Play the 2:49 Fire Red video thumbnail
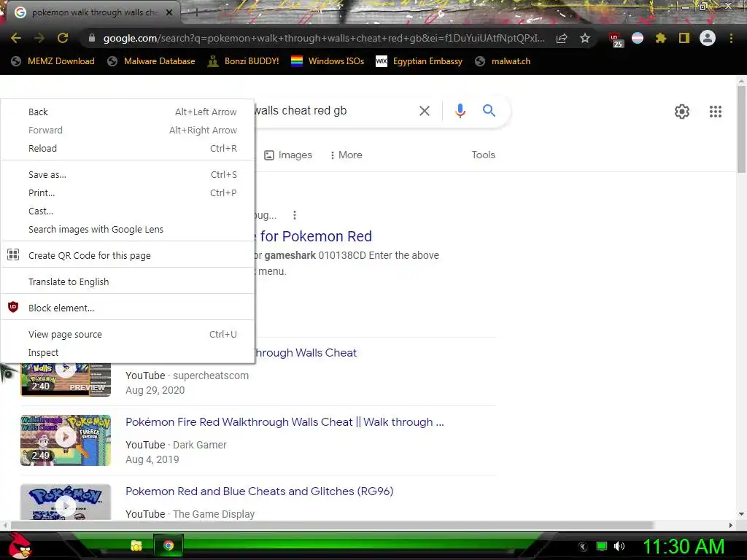The width and height of the screenshot is (747, 560). click(x=66, y=440)
